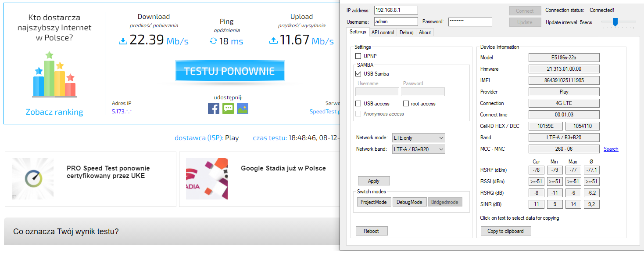
Task: Select the SINR max value 14
Action: coord(573,204)
